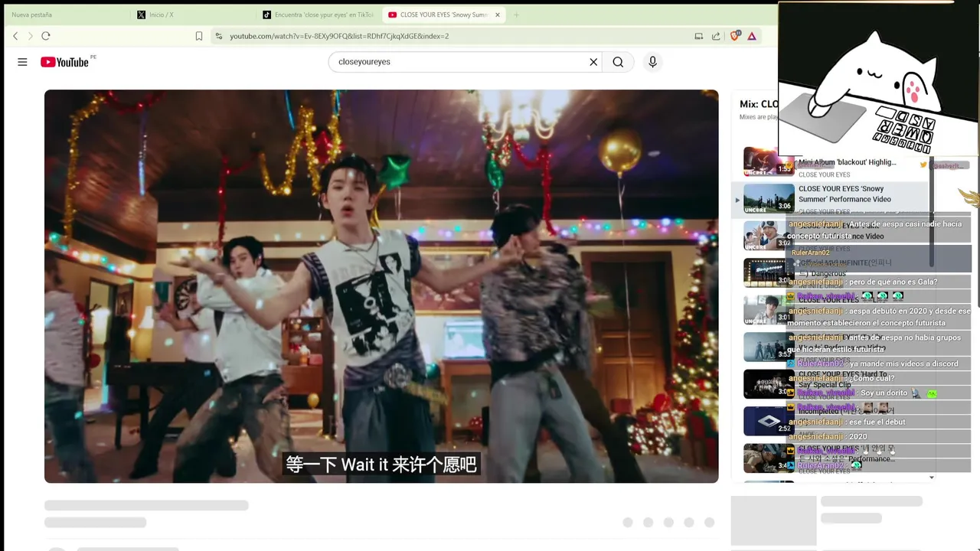
Task: Click the 'CLOSE YOUR EYES Snowy Summer' playlist title
Action: pos(844,194)
